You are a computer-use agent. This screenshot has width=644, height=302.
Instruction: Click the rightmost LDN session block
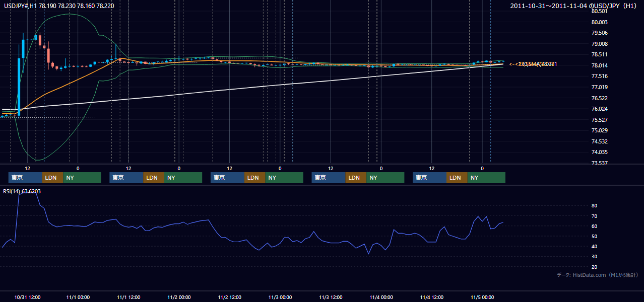point(457,178)
